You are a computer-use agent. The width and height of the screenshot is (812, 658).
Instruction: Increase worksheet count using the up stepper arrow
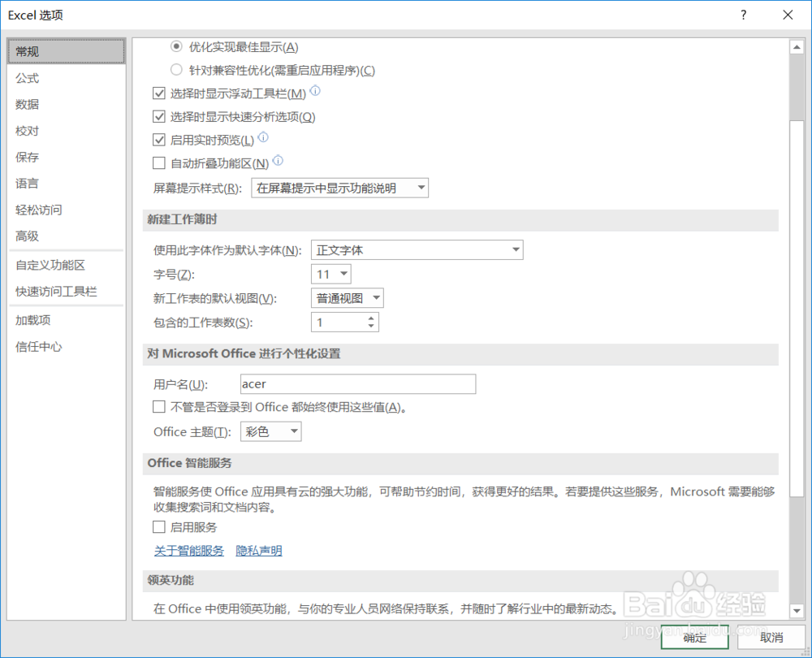click(x=373, y=318)
